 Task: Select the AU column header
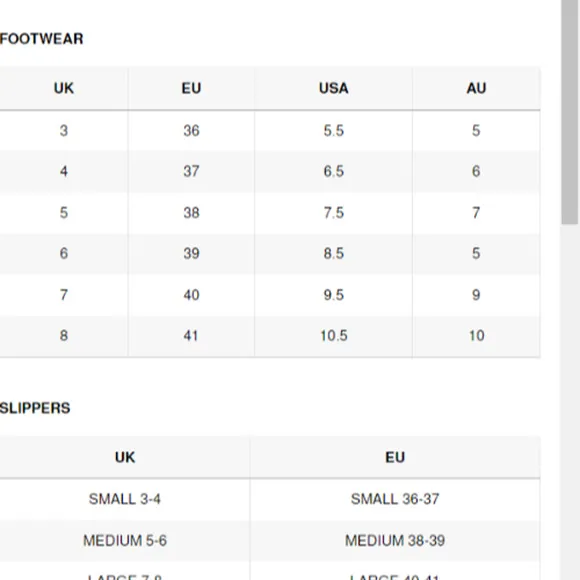[x=476, y=88]
